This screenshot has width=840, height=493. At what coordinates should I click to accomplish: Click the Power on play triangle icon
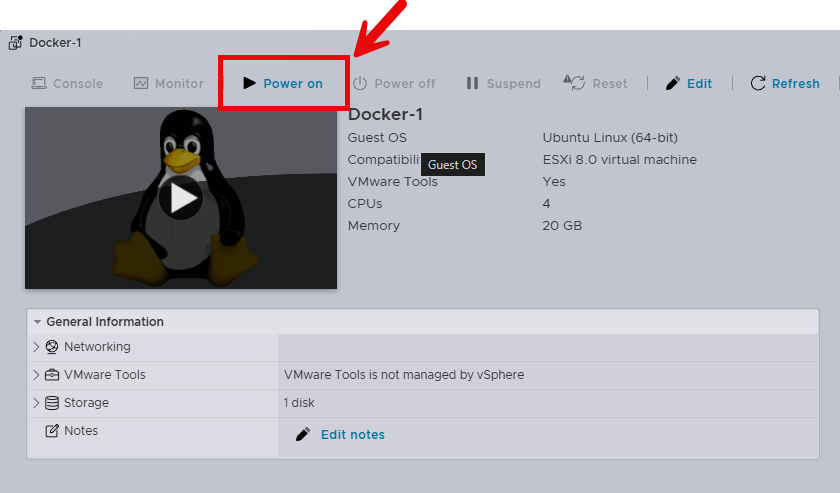[249, 83]
